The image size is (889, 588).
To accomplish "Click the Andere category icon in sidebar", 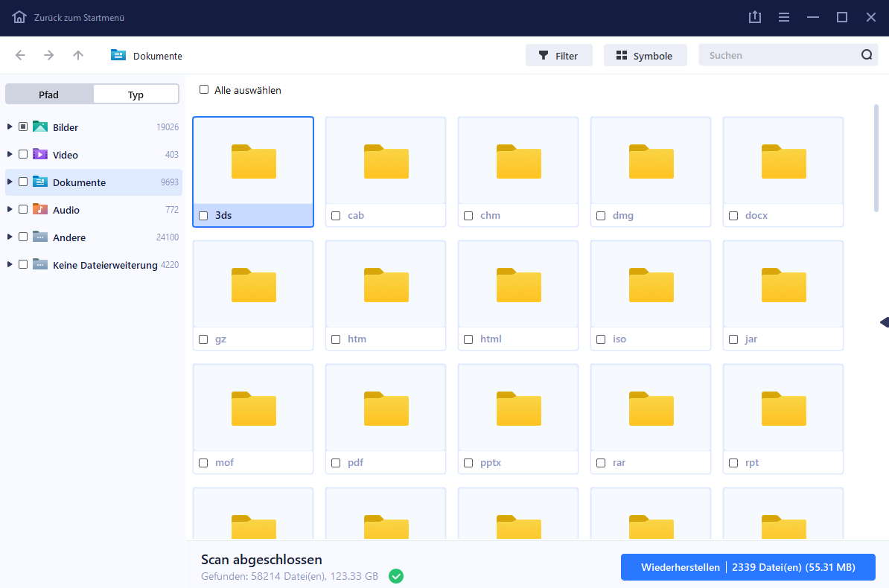I will click(39, 237).
